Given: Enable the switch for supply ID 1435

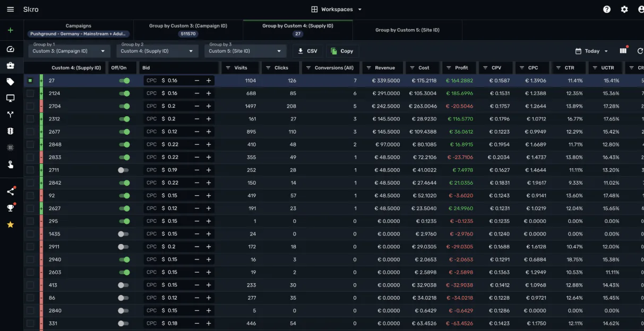Looking at the screenshot, I should point(124,234).
